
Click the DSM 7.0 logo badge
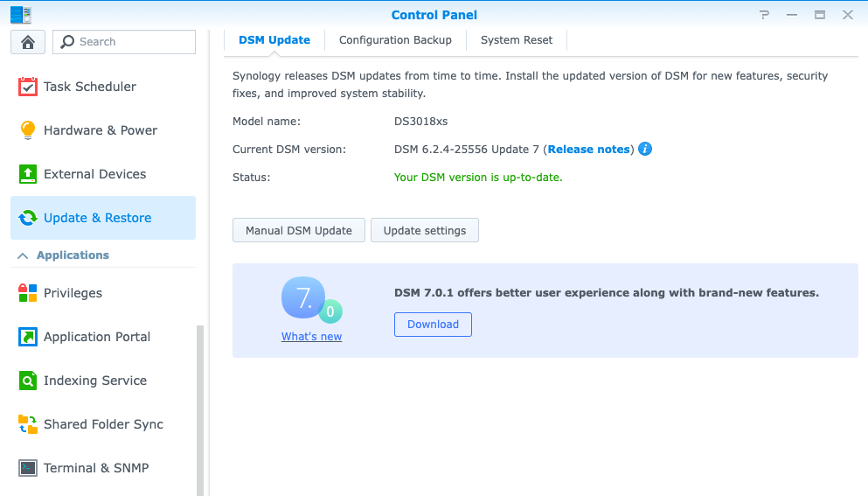coord(311,299)
